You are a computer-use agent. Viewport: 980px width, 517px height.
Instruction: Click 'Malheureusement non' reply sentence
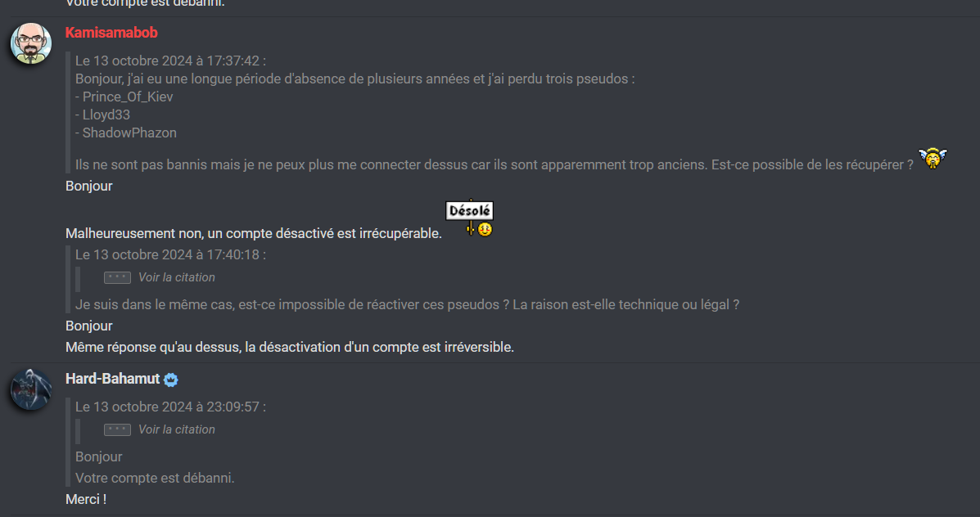(253, 233)
